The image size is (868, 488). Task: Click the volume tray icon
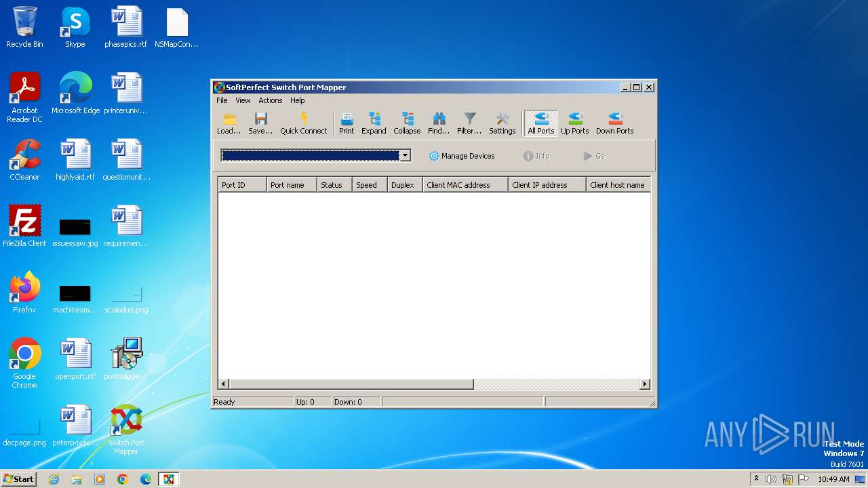click(x=771, y=479)
